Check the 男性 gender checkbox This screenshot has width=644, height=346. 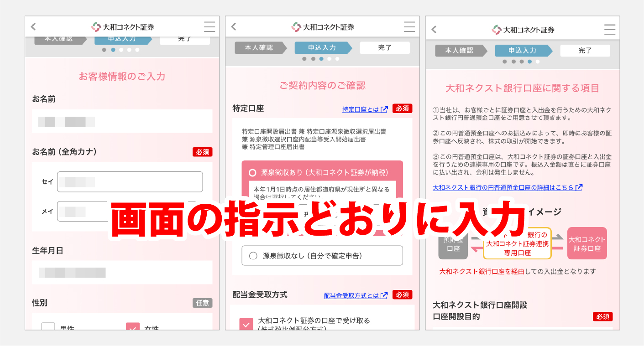(x=48, y=326)
